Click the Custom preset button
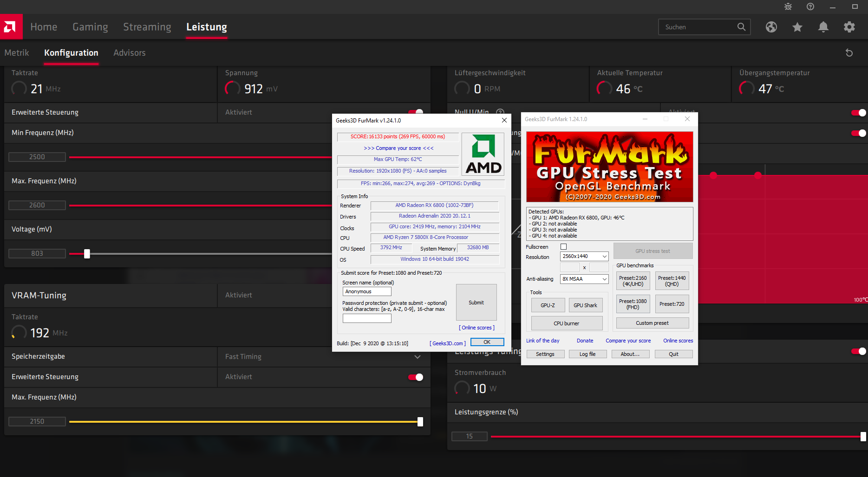This screenshot has width=868, height=477. (x=653, y=323)
